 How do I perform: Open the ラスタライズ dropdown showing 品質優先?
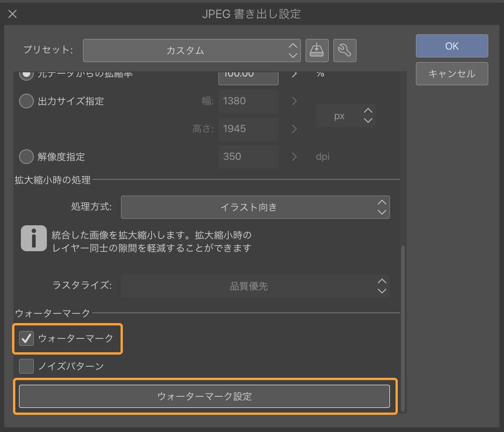tap(255, 286)
